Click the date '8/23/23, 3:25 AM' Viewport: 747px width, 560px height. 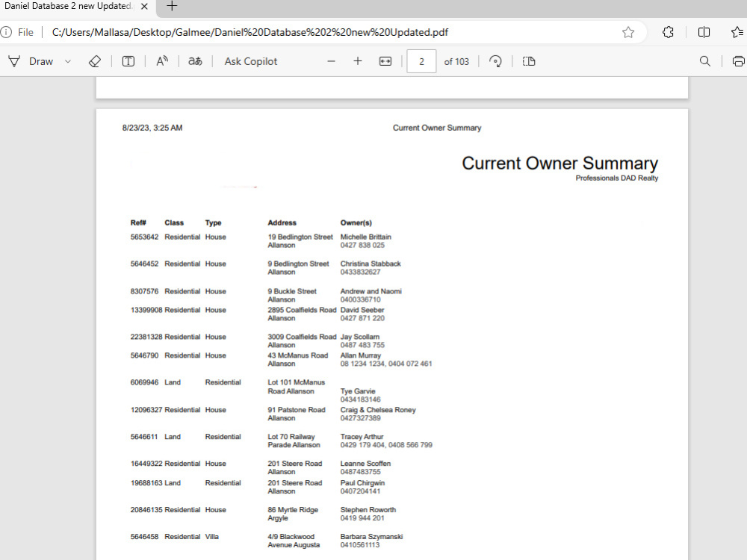[x=152, y=128]
